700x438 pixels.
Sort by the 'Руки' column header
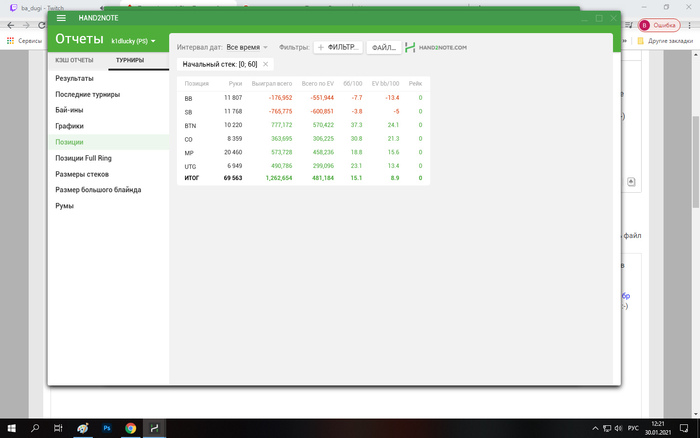(235, 83)
